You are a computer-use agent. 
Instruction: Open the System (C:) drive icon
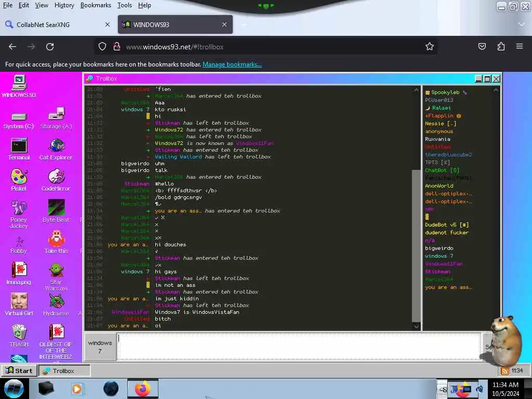[x=19, y=121]
